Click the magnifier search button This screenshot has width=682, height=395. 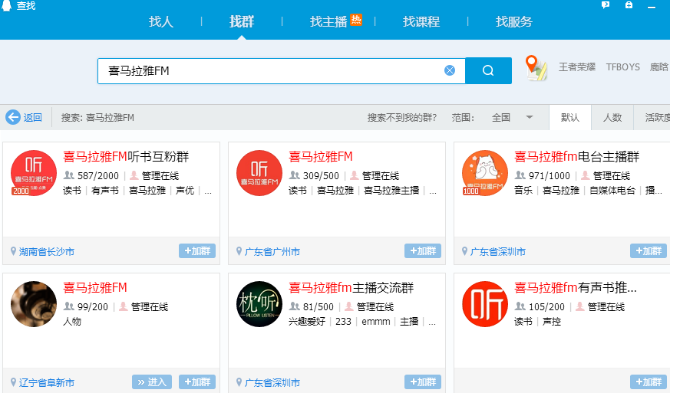coord(488,70)
